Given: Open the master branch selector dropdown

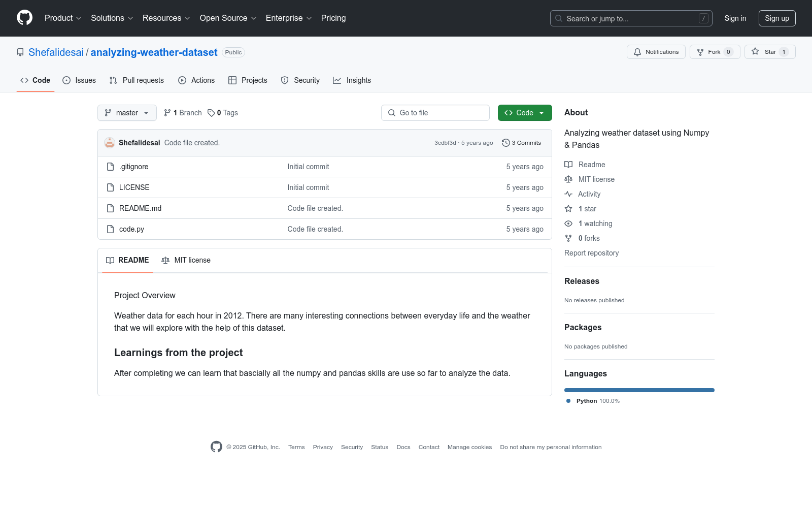Looking at the screenshot, I should pyautogui.click(x=127, y=113).
